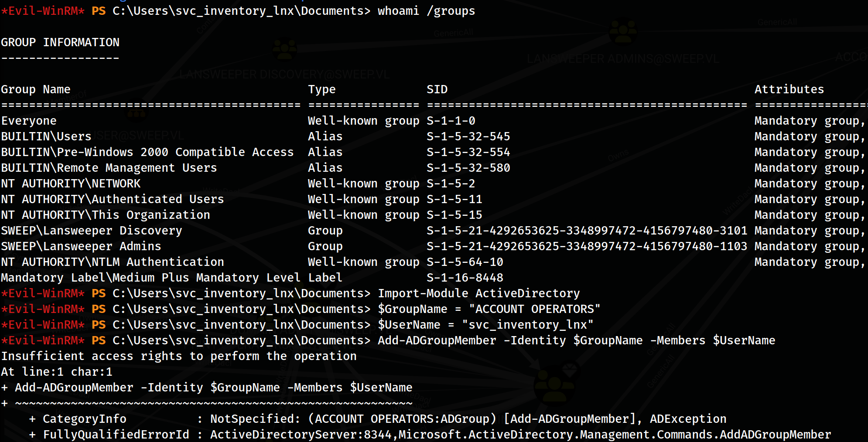This screenshot has height=442, width=868.
Task: Click the domain SID ending in 1103
Action: (x=587, y=246)
